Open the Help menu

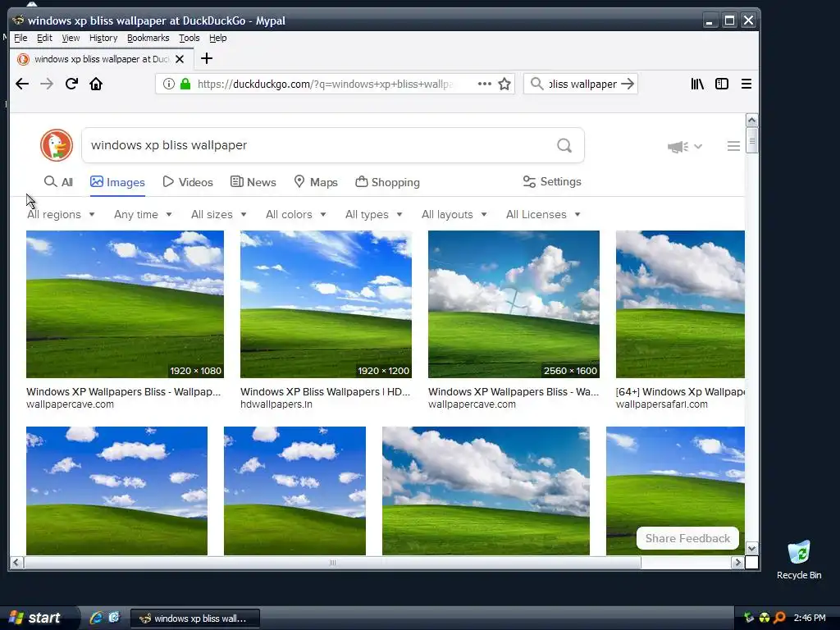point(218,38)
